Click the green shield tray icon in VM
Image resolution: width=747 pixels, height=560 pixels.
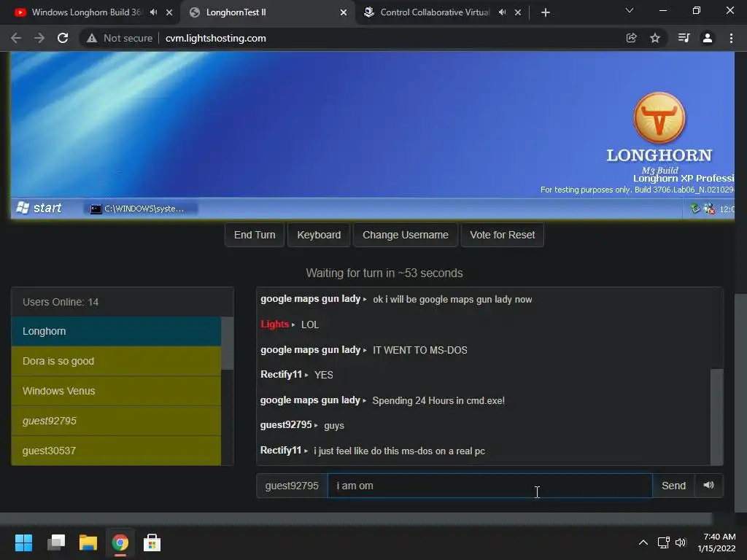pyautogui.click(x=695, y=209)
